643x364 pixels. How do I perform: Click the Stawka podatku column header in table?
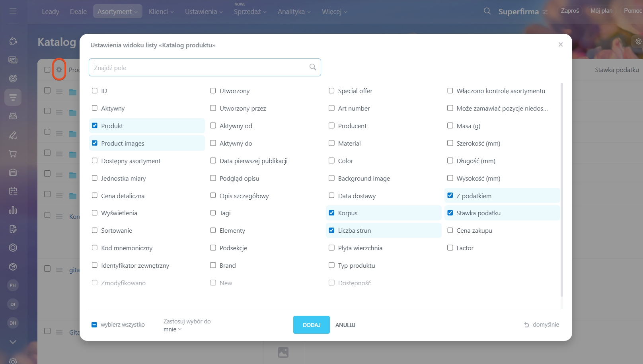[617, 70]
